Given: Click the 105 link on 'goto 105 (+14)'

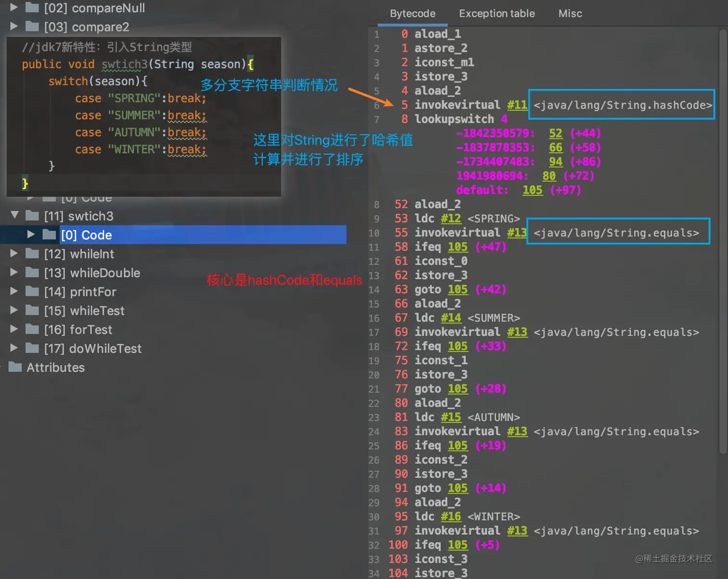Looking at the screenshot, I should coord(458,488).
